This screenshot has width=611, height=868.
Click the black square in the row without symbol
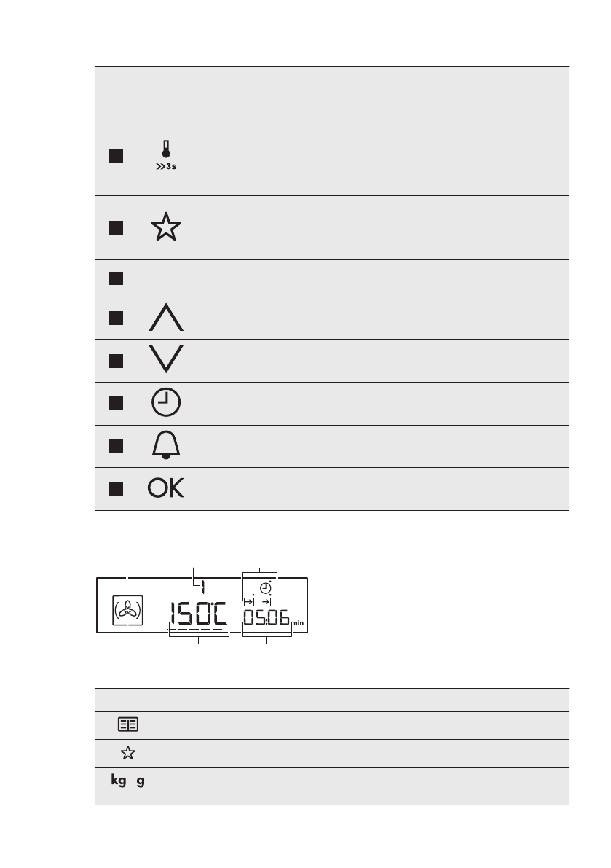click(114, 278)
